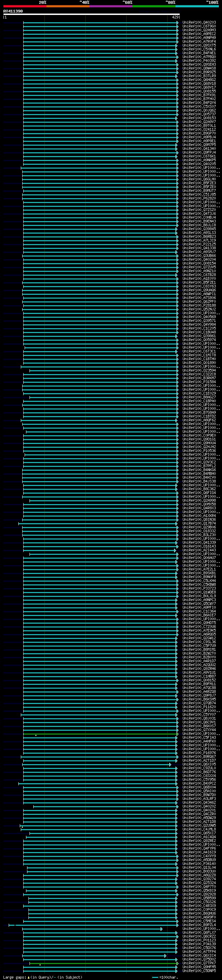Screen dimensions: 222x980
Task: Select hit UniRef100_Q06AU7
Action: (x=199, y=558)
